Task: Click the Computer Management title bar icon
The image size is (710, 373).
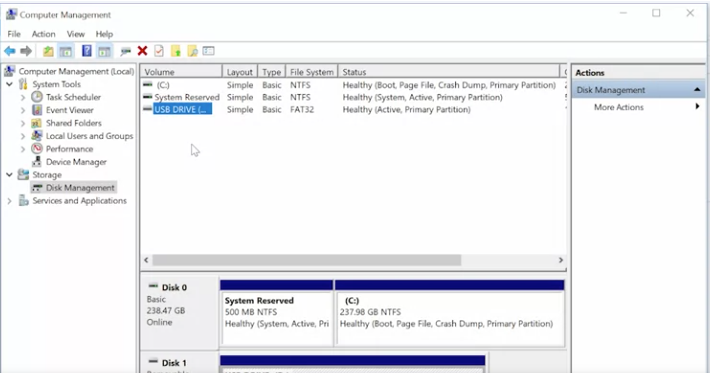Action: pos(11,14)
